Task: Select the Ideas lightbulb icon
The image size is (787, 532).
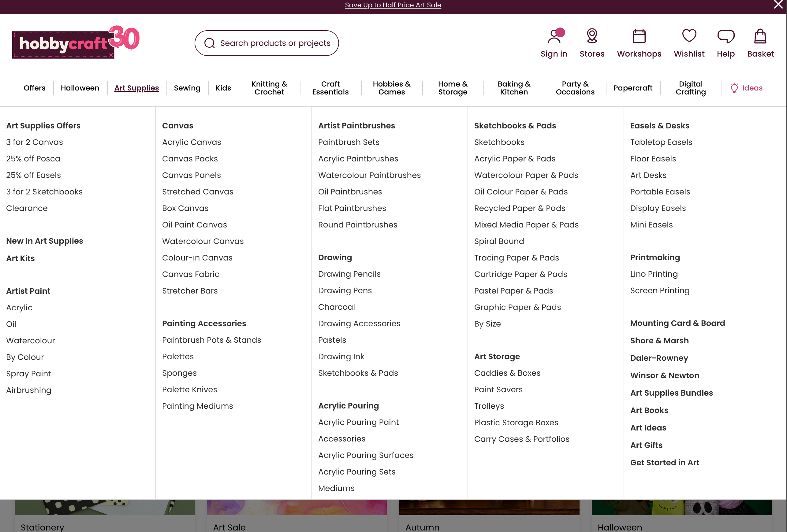Action: click(734, 88)
